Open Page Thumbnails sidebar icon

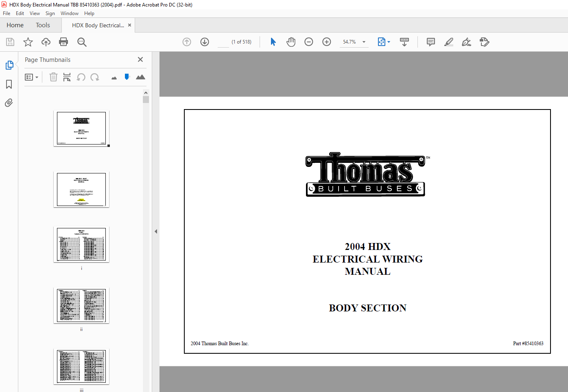[9, 65]
